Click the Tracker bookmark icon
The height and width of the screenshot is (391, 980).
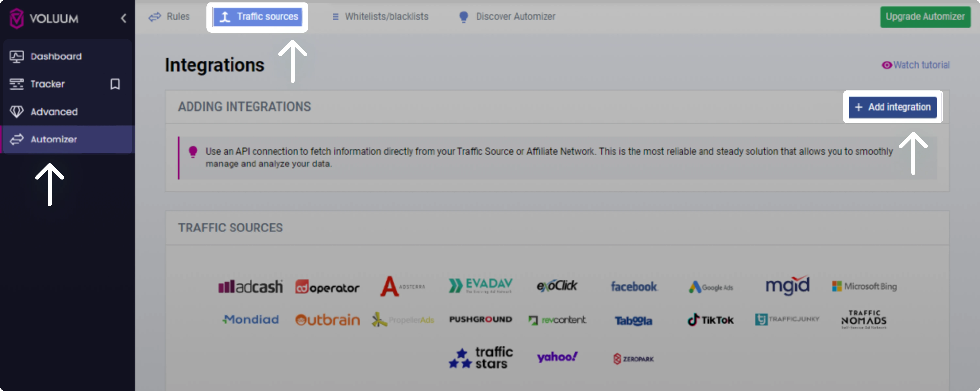click(115, 84)
